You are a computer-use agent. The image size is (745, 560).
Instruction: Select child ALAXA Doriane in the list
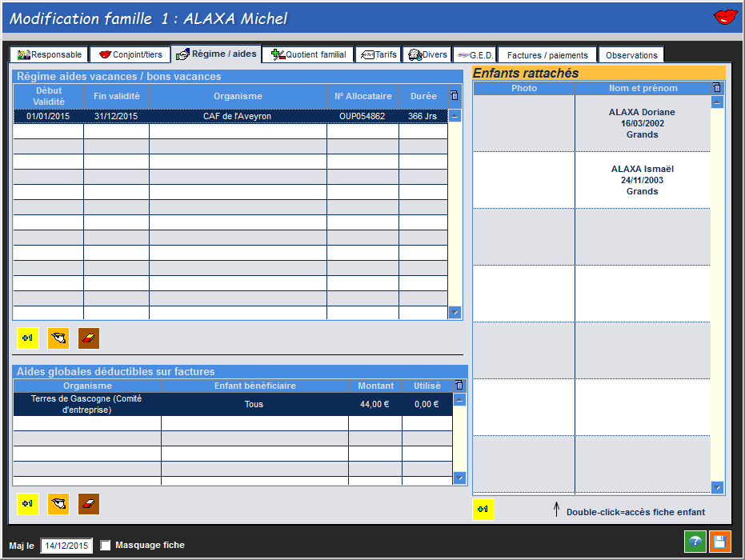coord(642,123)
